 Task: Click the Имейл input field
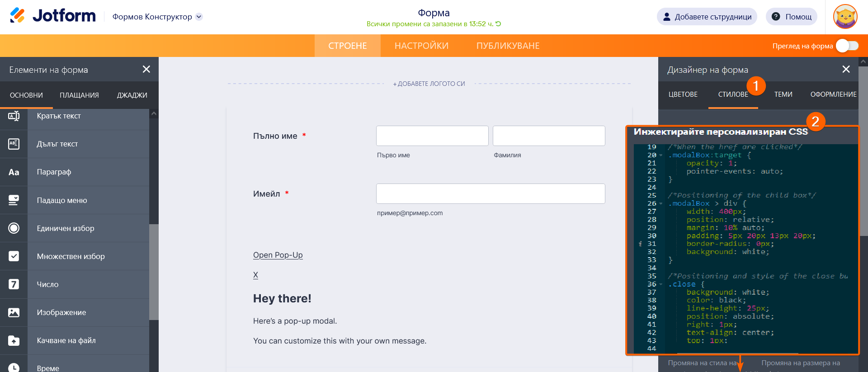[491, 193]
